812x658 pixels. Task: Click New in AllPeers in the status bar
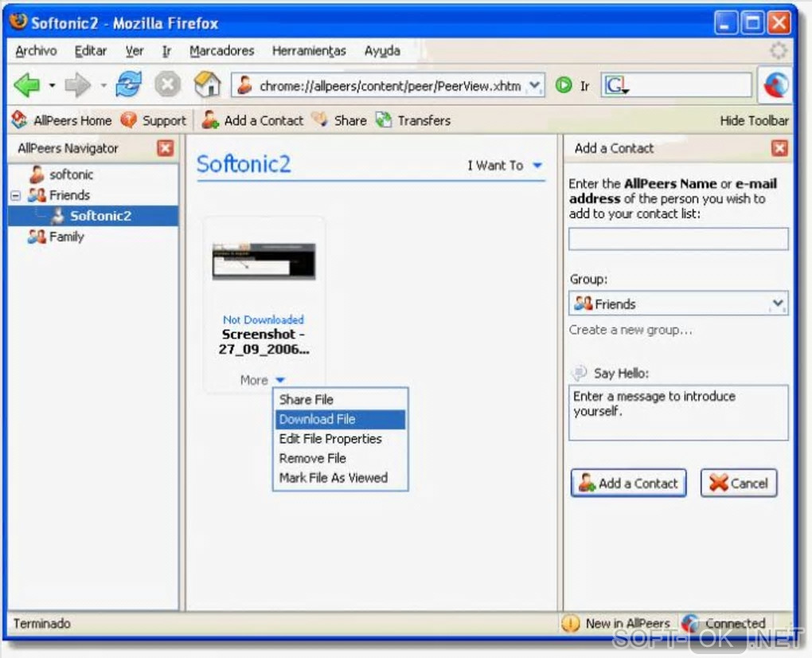click(x=616, y=623)
